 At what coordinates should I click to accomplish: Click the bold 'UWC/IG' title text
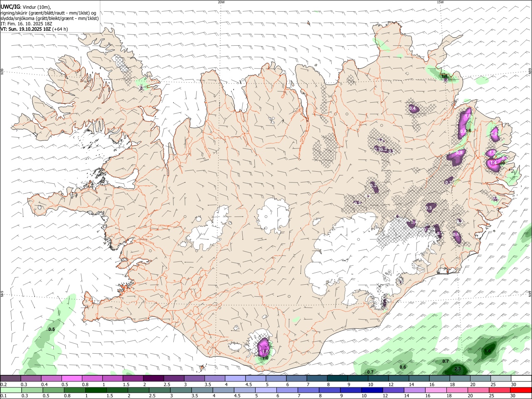[10, 7]
